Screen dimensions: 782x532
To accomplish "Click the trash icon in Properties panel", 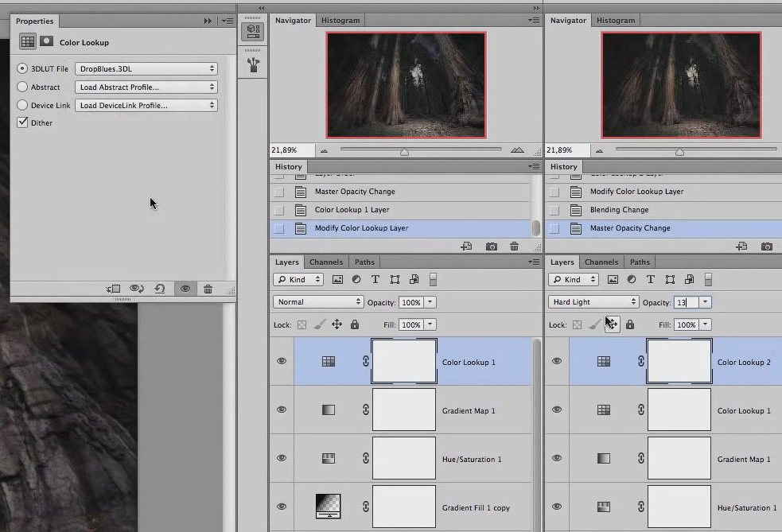I will click(x=208, y=289).
